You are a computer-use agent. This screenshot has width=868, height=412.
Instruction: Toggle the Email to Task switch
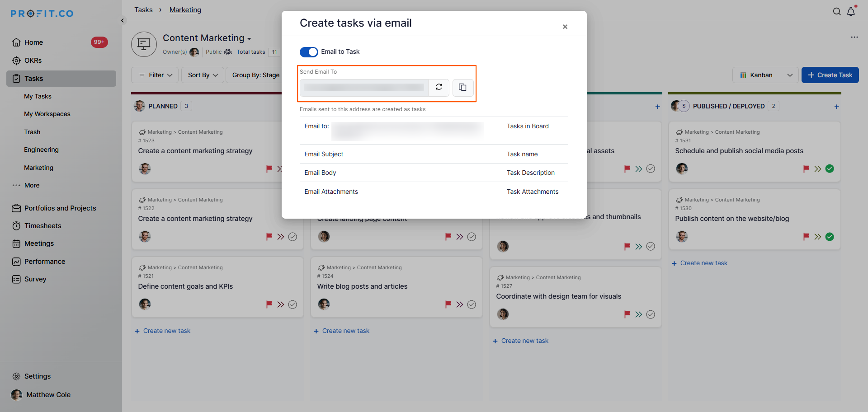pyautogui.click(x=309, y=52)
